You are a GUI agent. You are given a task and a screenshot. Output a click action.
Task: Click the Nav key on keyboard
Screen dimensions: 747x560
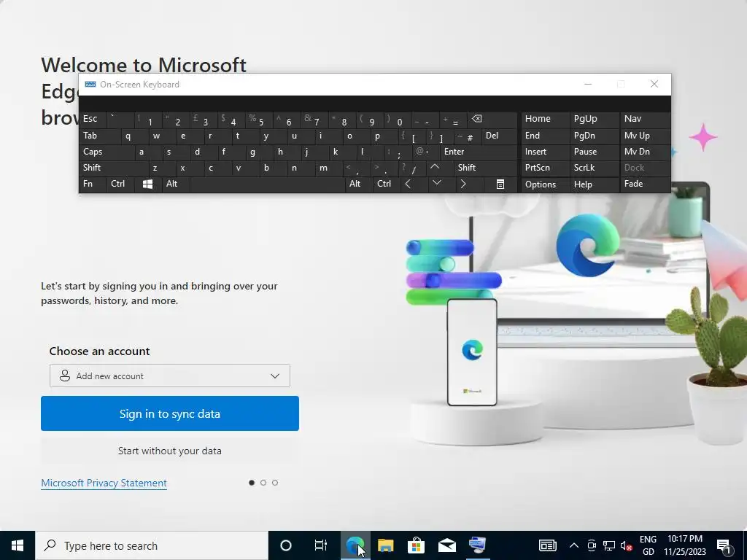pyautogui.click(x=644, y=120)
